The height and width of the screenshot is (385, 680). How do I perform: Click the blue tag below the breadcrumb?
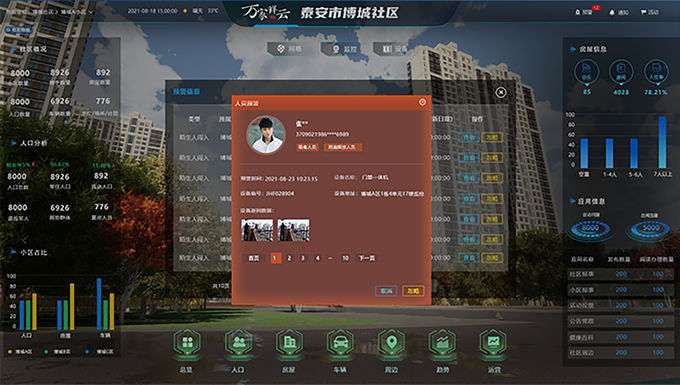coord(19,30)
